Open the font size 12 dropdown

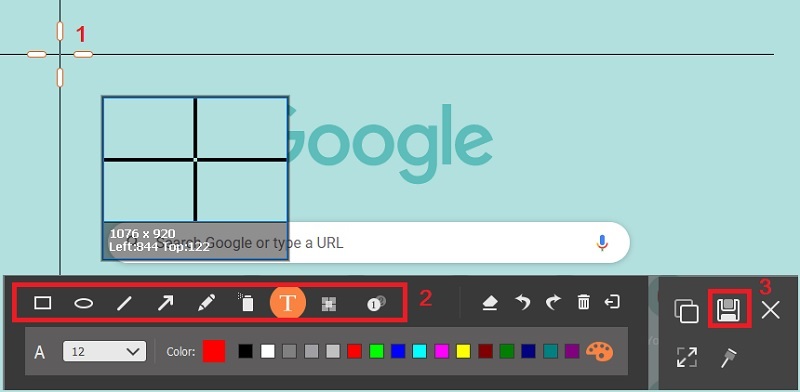click(104, 351)
